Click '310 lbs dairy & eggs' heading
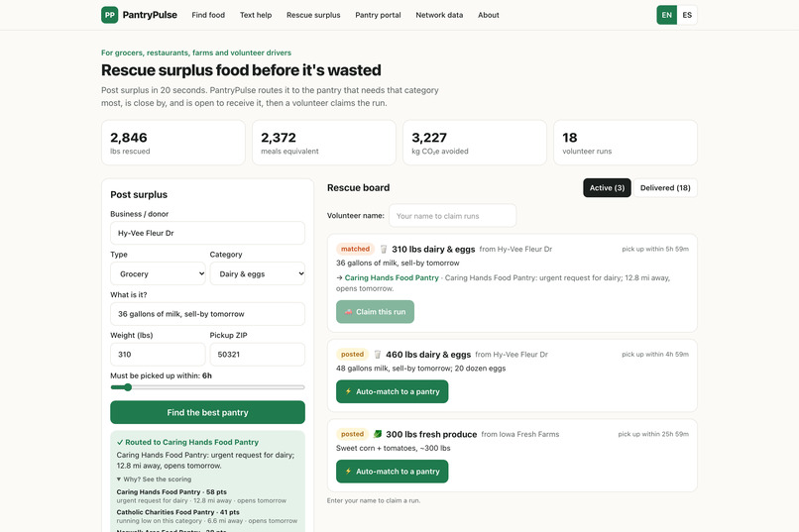This screenshot has width=799, height=532. 433,250
